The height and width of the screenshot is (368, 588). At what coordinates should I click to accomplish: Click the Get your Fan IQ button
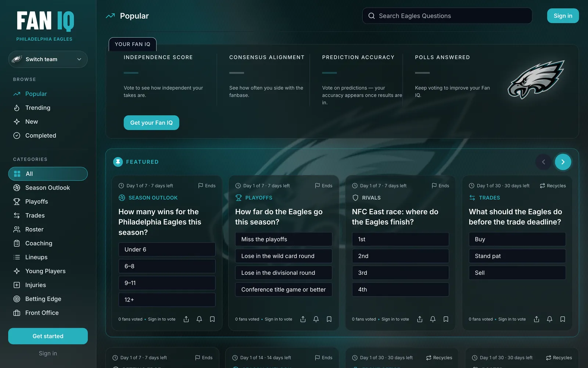coord(151,123)
